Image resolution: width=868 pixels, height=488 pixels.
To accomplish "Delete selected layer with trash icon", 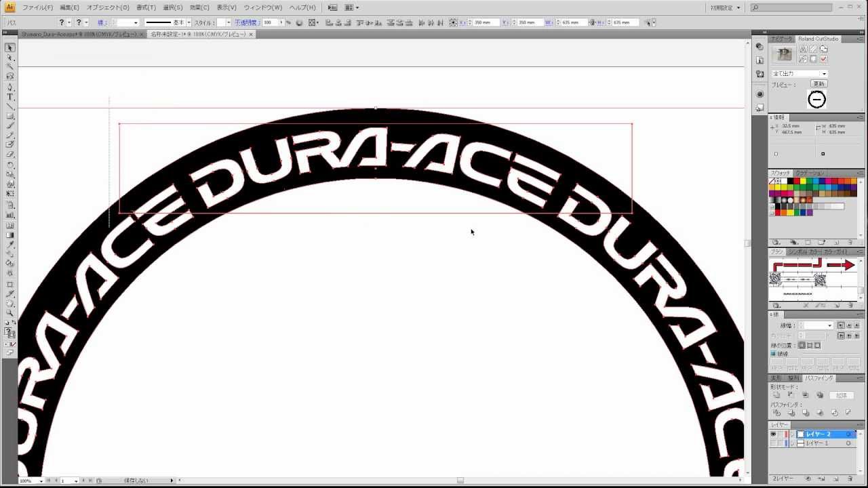I will point(850,479).
